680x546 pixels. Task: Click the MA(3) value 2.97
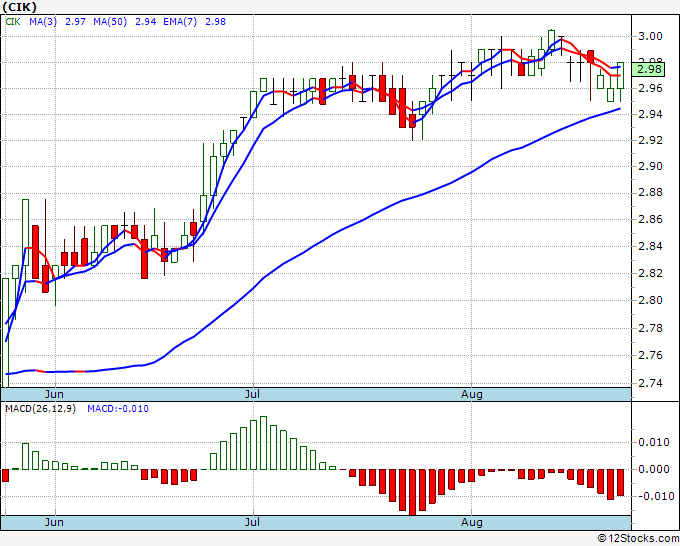point(75,22)
